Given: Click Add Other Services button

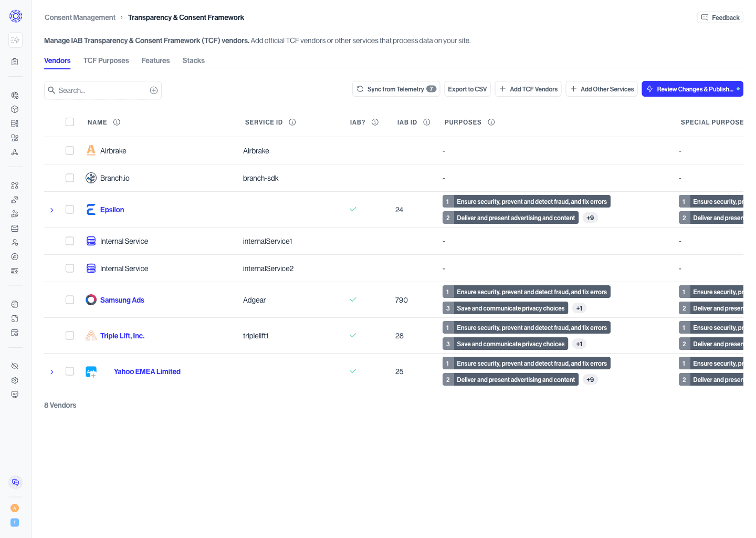Looking at the screenshot, I should click(x=602, y=89).
